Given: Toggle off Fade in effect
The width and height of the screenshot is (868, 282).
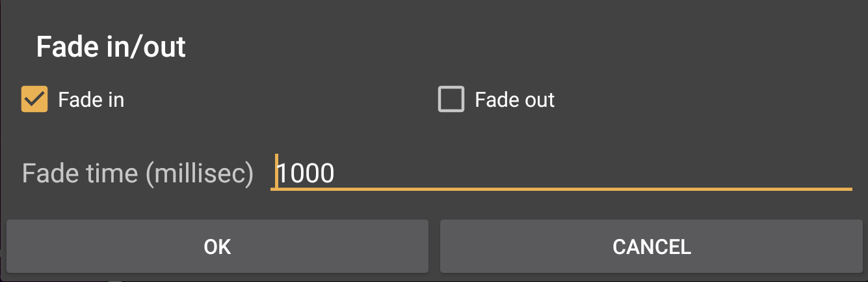Looking at the screenshot, I should [x=34, y=100].
